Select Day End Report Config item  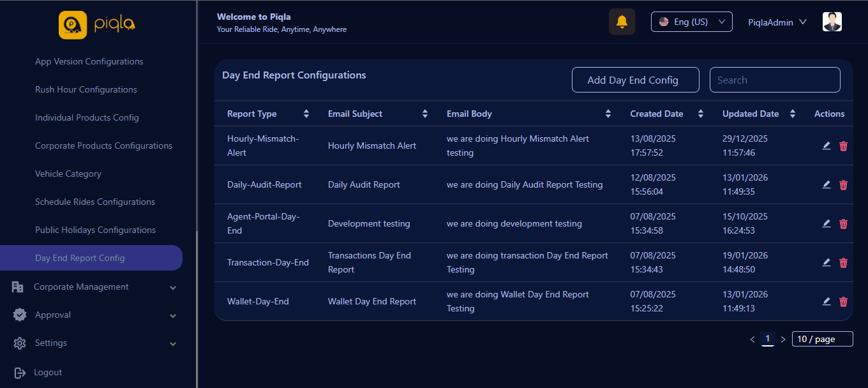(x=91, y=258)
